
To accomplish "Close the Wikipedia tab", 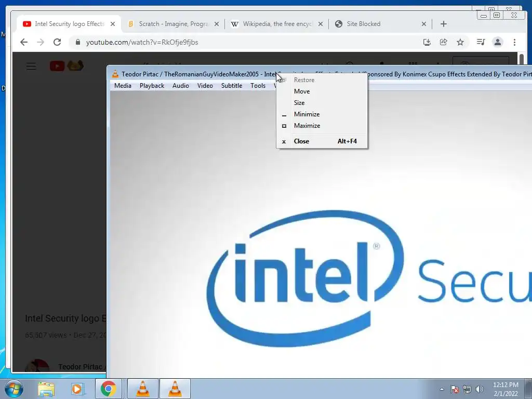I will (x=320, y=24).
